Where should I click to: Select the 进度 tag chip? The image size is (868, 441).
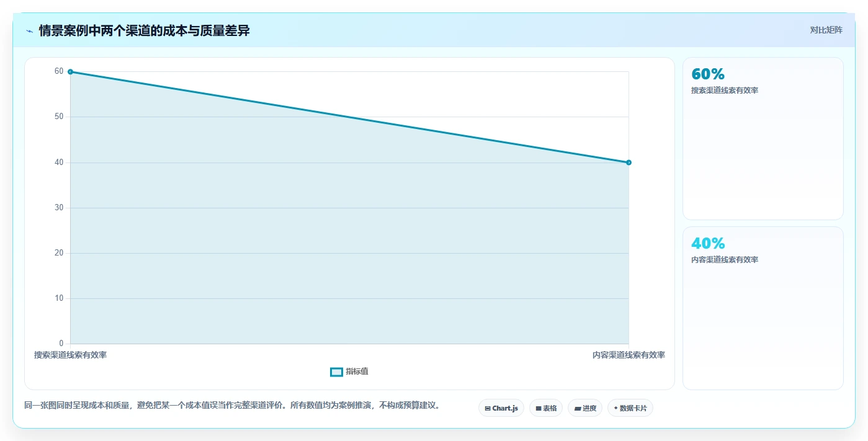(585, 408)
